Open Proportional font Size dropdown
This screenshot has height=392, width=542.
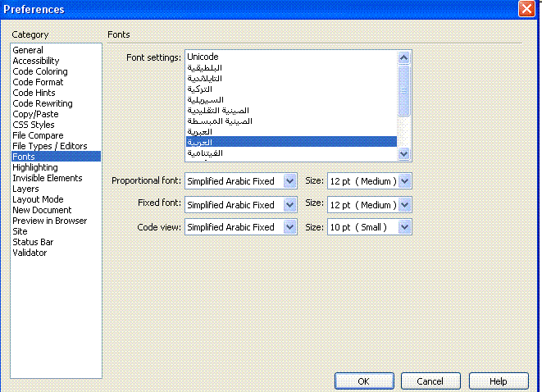(x=369, y=181)
